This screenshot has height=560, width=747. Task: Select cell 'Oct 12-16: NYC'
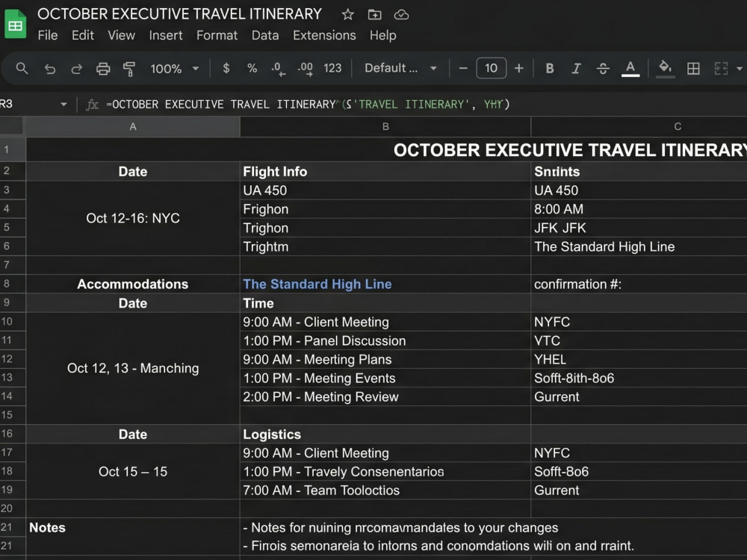(x=133, y=218)
